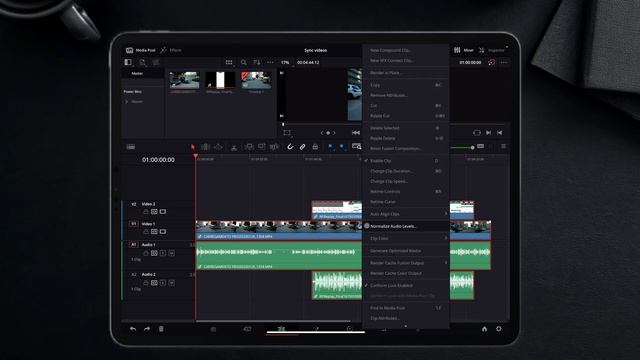Select the first video clip thumbnail
The image size is (640, 360).
(x=184, y=80)
